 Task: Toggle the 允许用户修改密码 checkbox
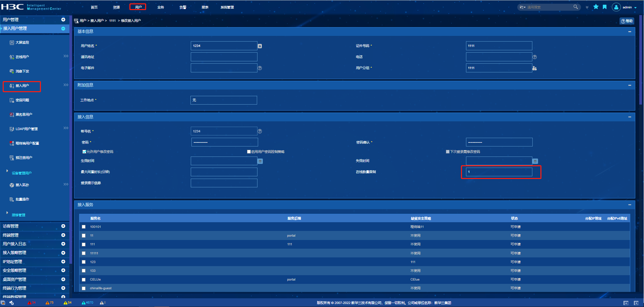coord(84,152)
